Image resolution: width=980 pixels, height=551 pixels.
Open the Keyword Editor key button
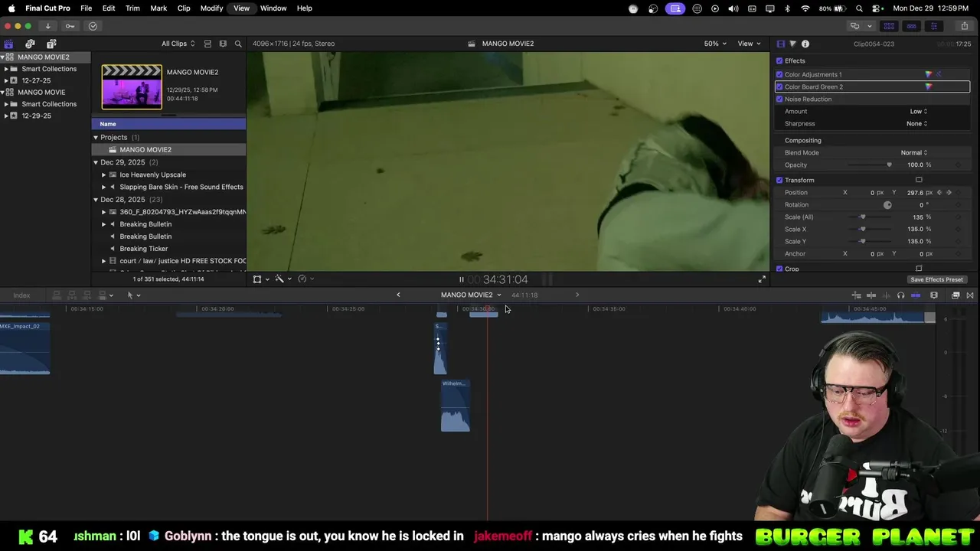[x=70, y=26]
